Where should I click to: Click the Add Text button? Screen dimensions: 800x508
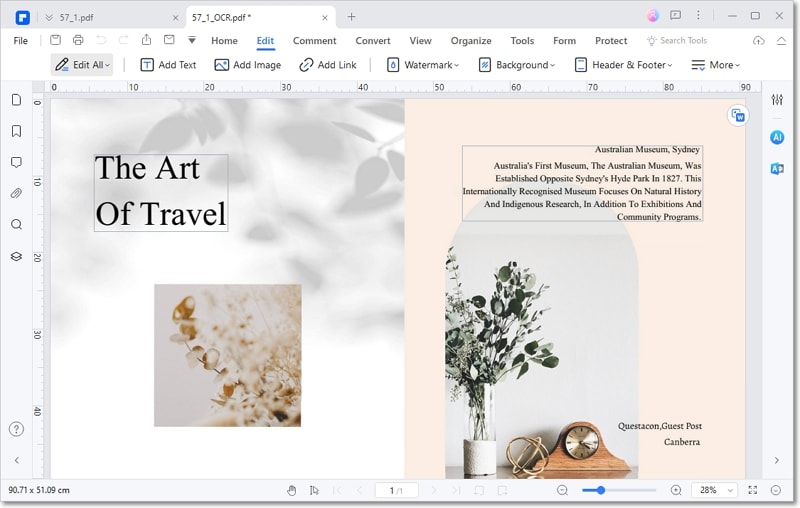coord(168,65)
